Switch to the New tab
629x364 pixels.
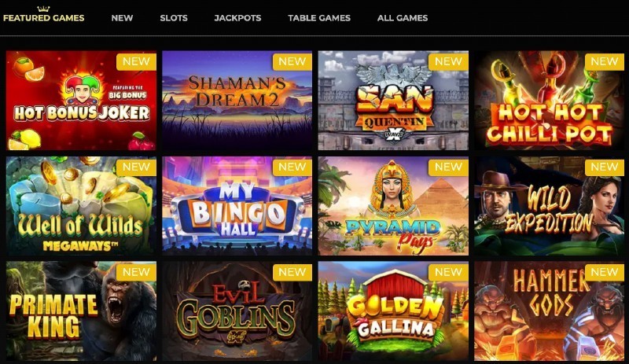pos(122,18)
